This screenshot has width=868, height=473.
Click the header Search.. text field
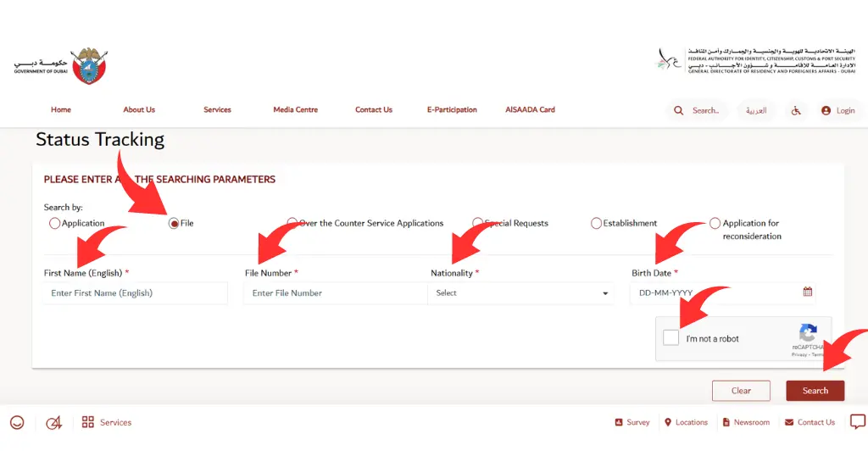pyautogui.click(x=705, y=110)
